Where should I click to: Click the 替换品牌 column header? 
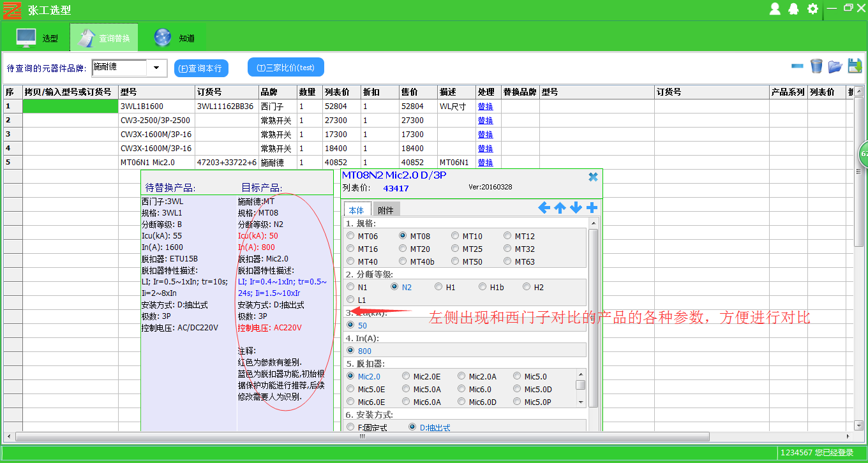pyautogui.click(x=520, y=92)
